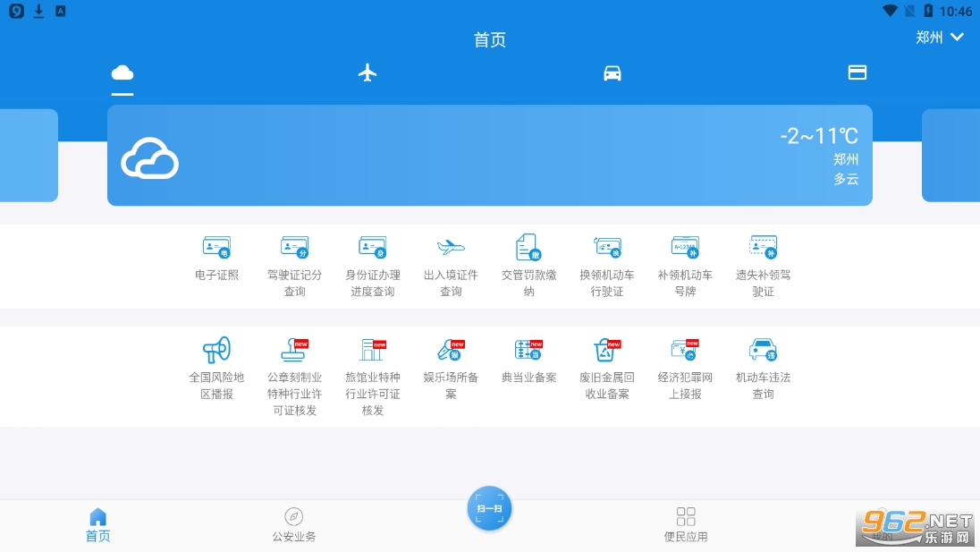The width and height of the screenshot is (980, 552).
Task: Expand the 郑州 city dropdown
Action: (940, 38)
